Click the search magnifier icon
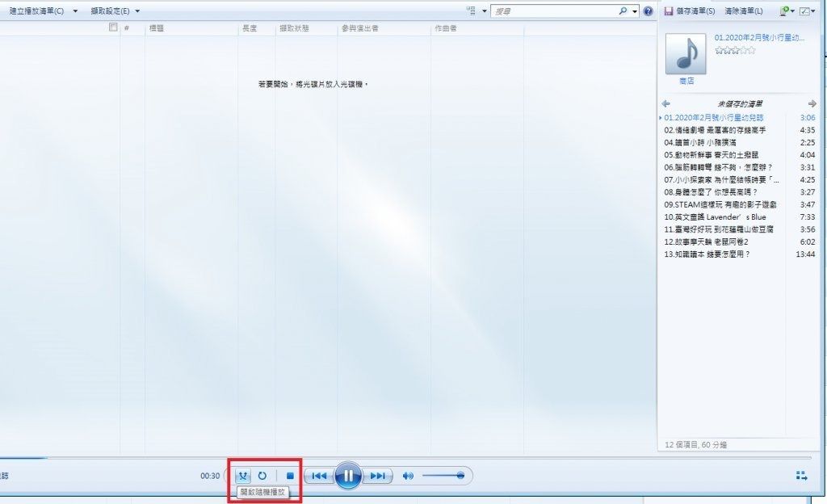Screen dimensions: 827x504 coord(623,11)
